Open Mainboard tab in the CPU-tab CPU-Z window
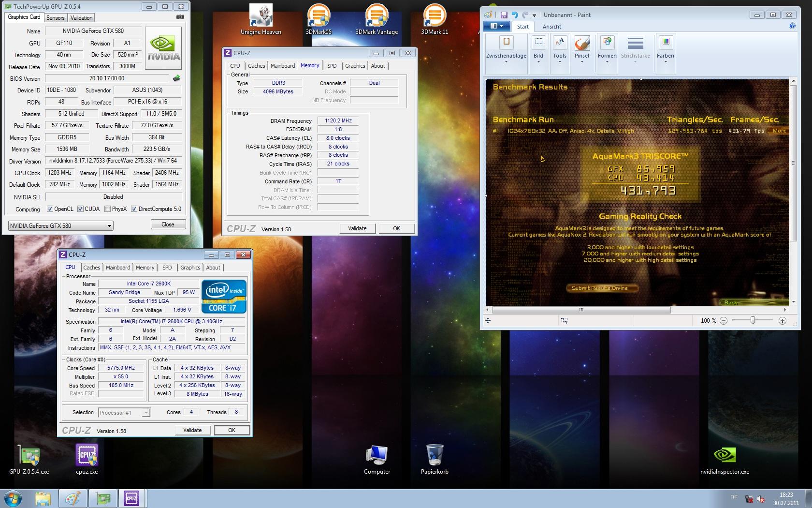The image size is (812, 508). coord(118,268)
